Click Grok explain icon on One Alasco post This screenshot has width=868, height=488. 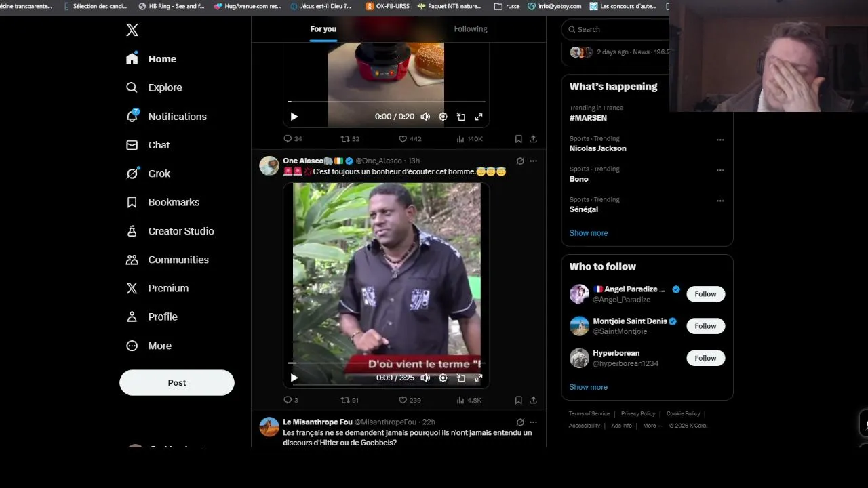coord(520,161)
